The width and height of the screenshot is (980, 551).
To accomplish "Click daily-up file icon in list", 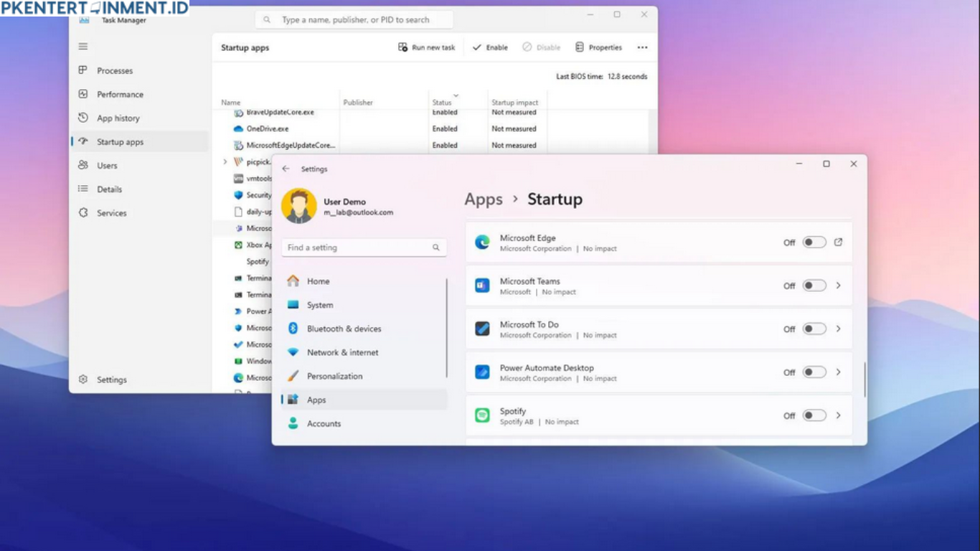I will pos(239,212).
